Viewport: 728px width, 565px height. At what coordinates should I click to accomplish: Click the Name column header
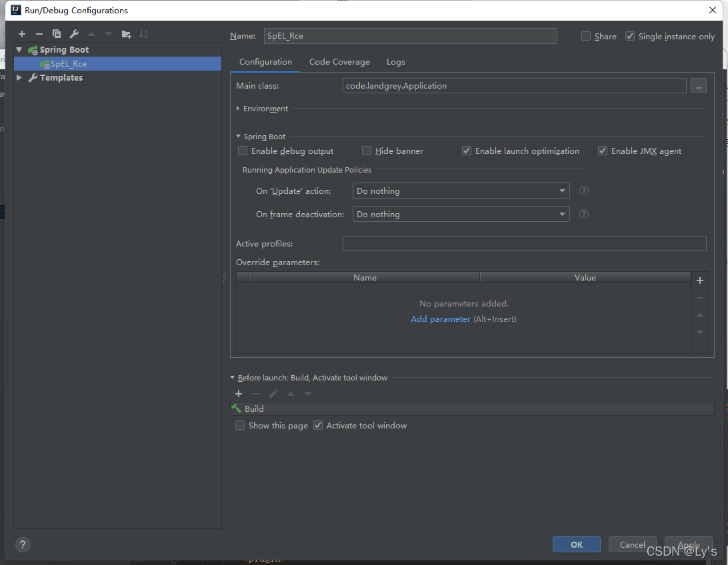point(365,277)
